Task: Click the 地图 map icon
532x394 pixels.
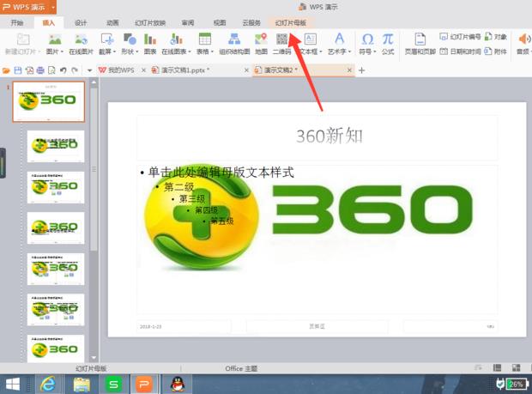Action: pos(261,39)
